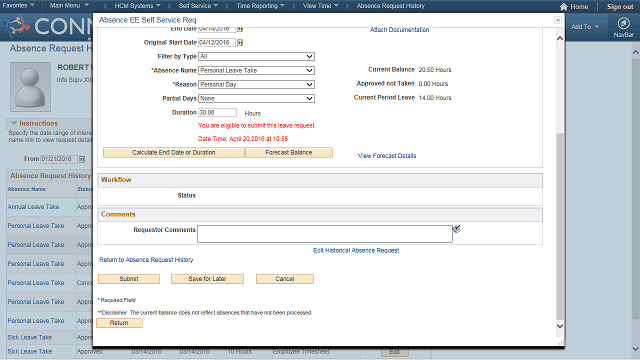The width and height of the screenshot is (640, 360).
Task: Click Return to Absence Request History link
Action: [146, 260]
